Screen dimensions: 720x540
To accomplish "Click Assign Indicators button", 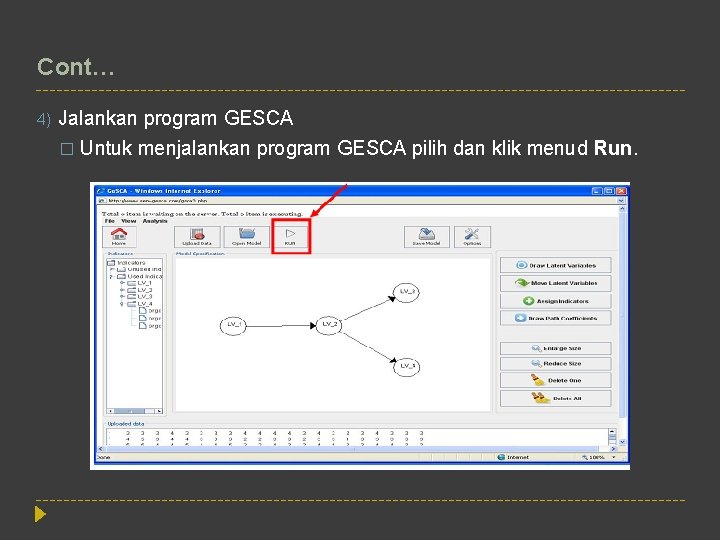I will 556,301.
